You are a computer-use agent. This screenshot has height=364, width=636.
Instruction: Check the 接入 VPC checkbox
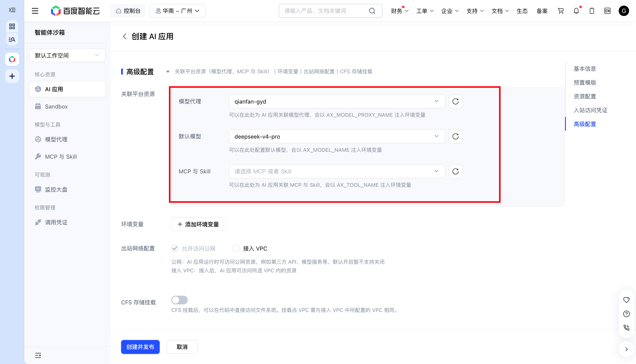pos(236,248)
